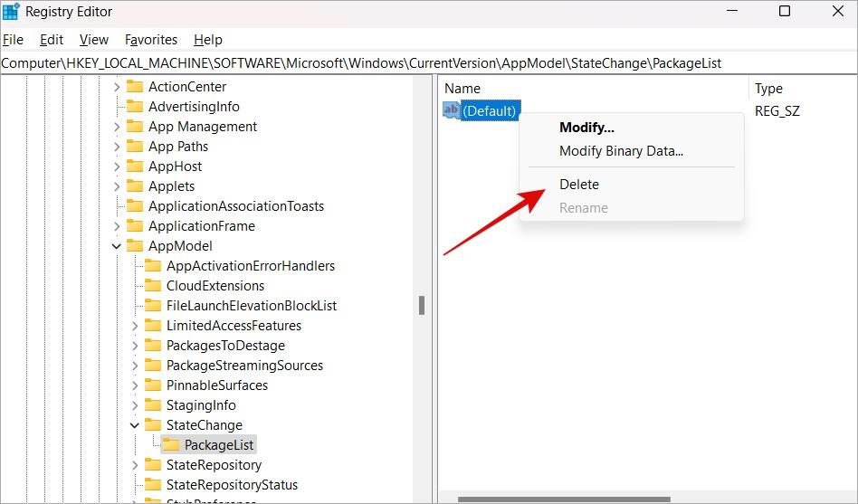Screen dimensions: 858x504
Task: Click the App Management folder icon
Action: [x=135, y=127]
